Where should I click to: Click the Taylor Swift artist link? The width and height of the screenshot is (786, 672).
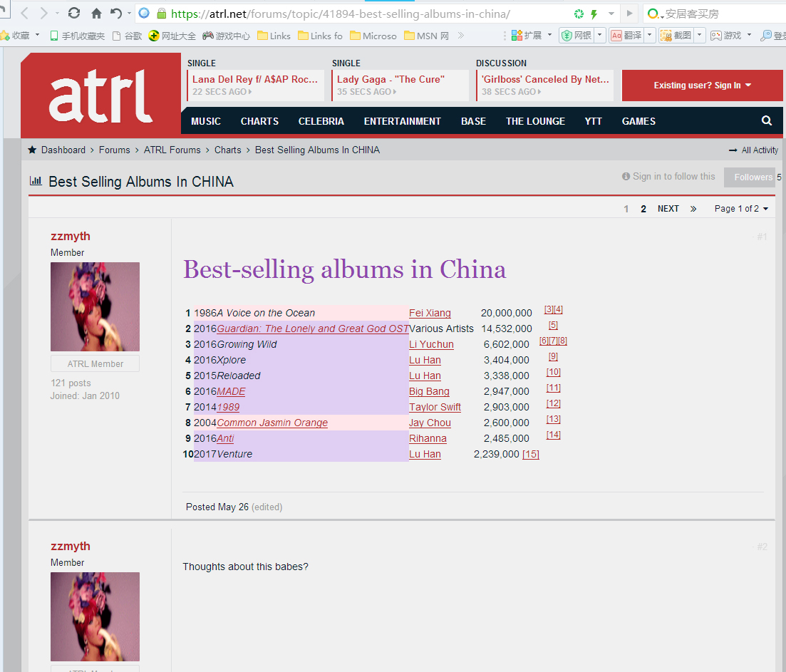(x=435, y=407)
